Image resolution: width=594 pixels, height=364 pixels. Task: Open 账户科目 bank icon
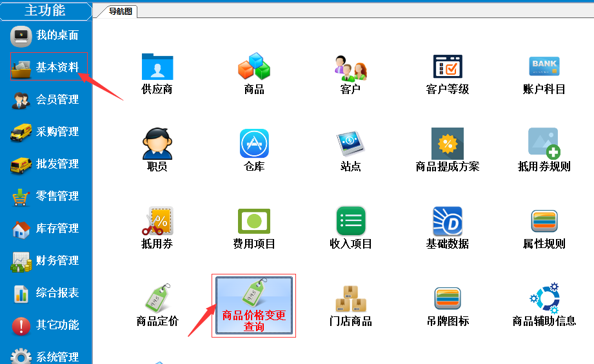[544, 74]
